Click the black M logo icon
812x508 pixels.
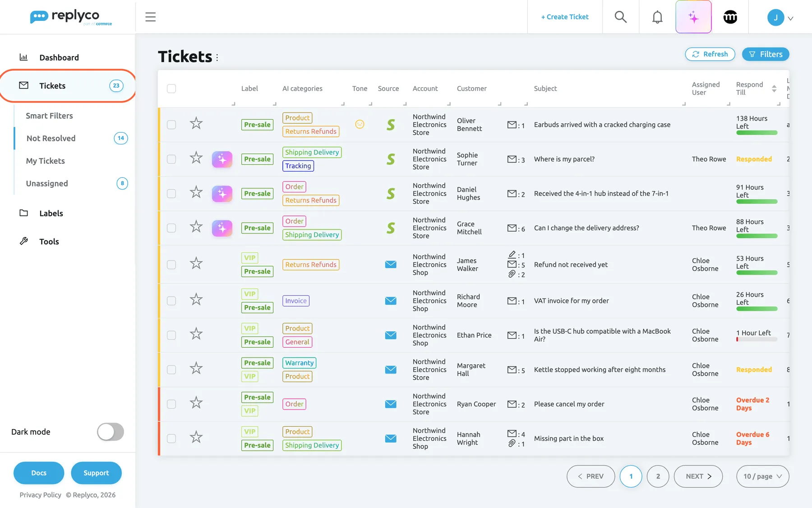(730, 17)
